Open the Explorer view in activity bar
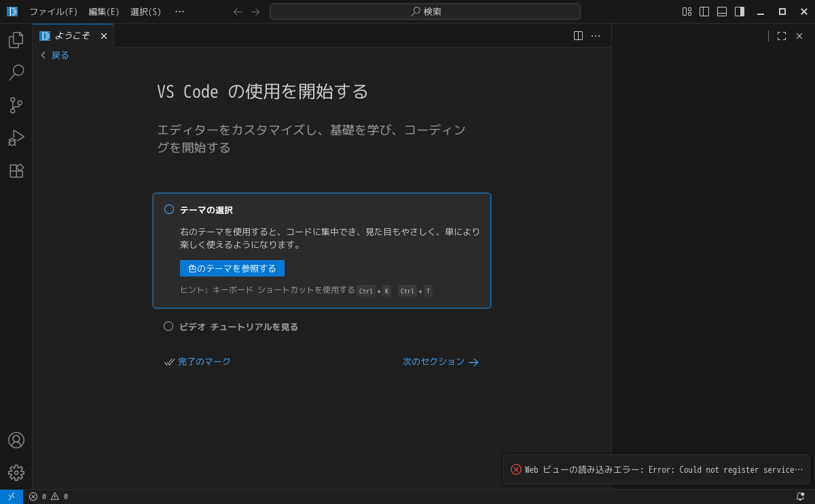This screenshot has height=504, width=815. (16, 40)
